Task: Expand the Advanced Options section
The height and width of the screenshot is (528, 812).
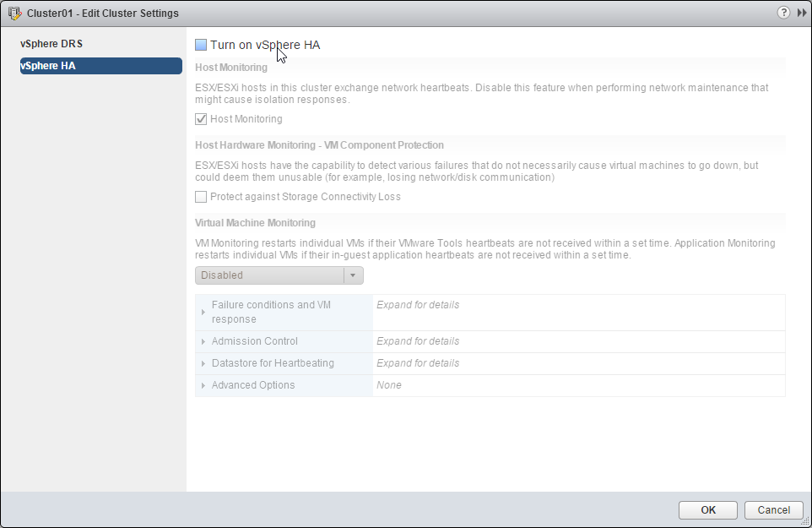Action: pos(204,385)
